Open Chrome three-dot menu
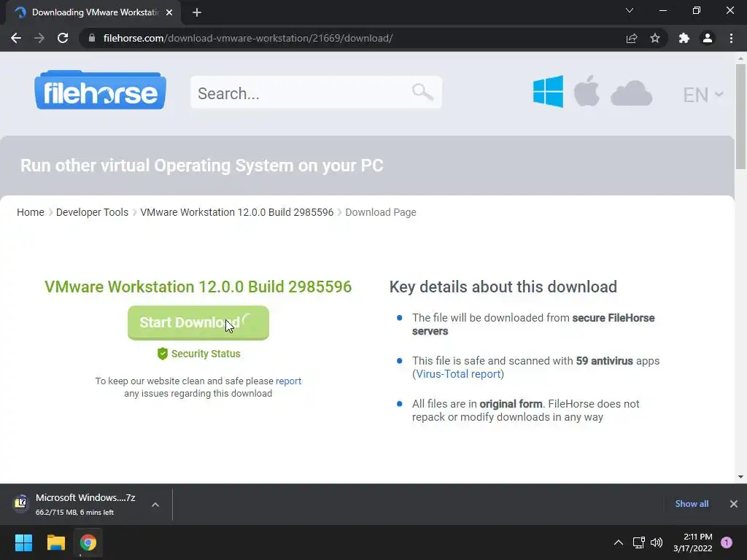 (x=731, y=38)
